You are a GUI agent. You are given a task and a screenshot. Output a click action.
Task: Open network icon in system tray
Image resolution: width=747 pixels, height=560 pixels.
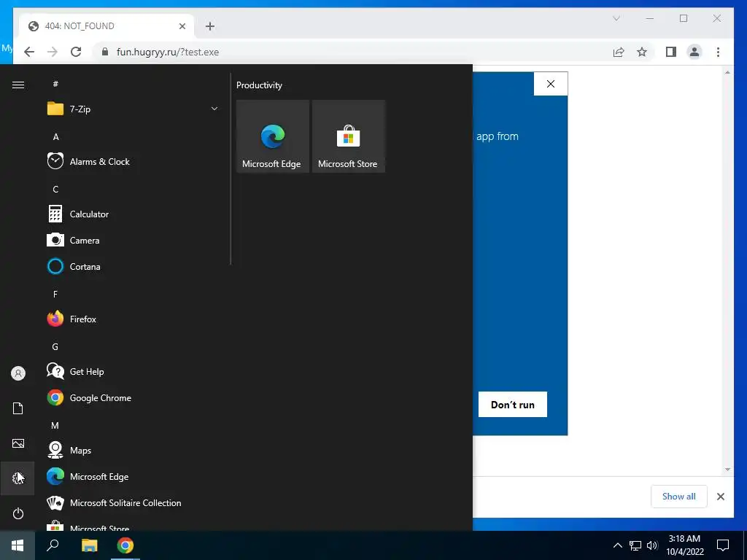[635, 545]
